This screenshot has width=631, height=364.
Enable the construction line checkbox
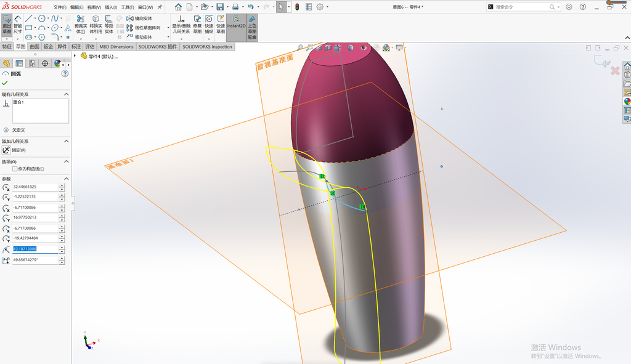pos(15,169)
